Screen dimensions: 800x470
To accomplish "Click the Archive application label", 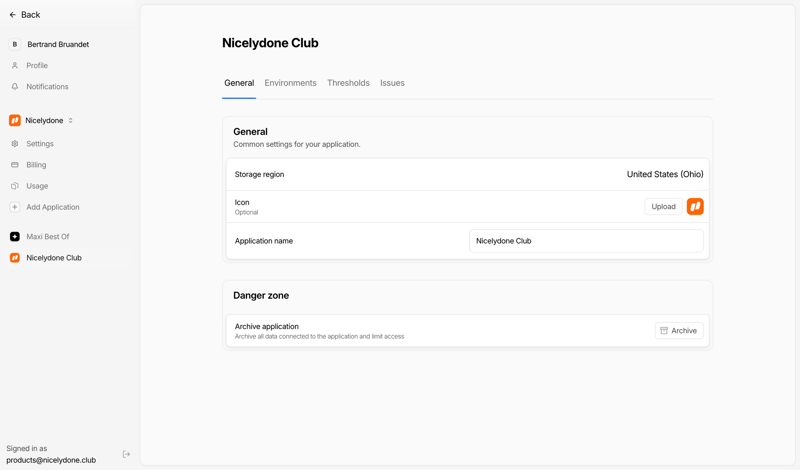I will point(266,327).
